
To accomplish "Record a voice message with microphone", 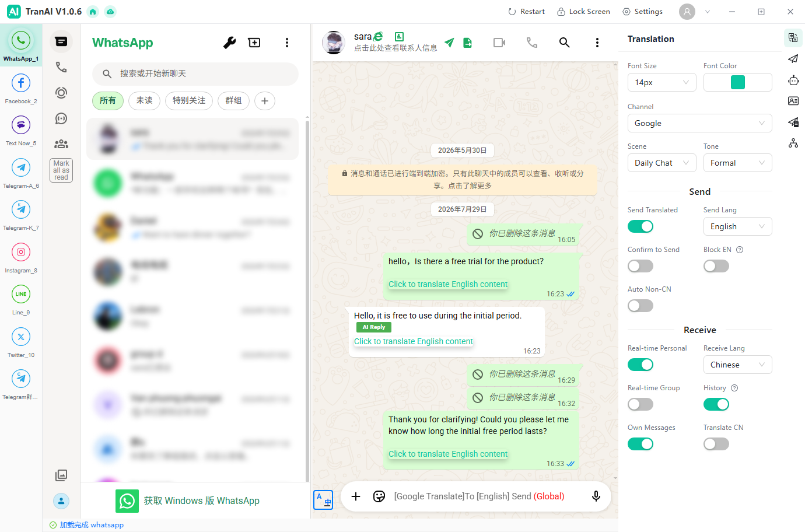I will (596, 496).
